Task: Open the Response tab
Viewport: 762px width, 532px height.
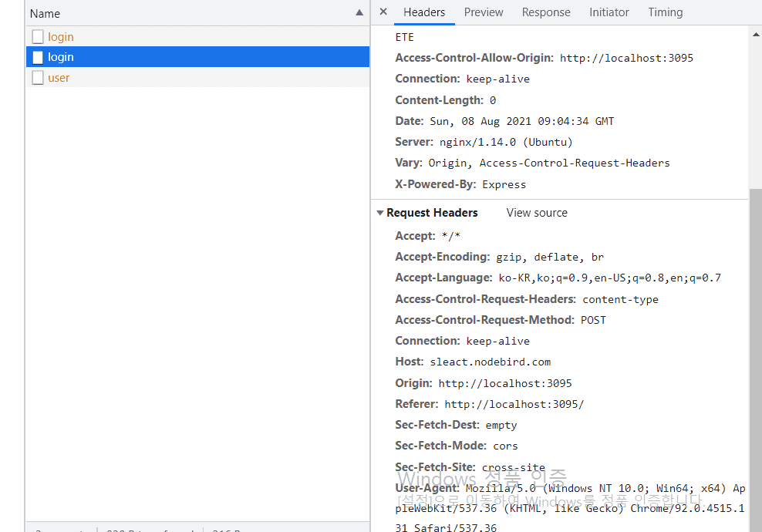Action: click(546, 12)
